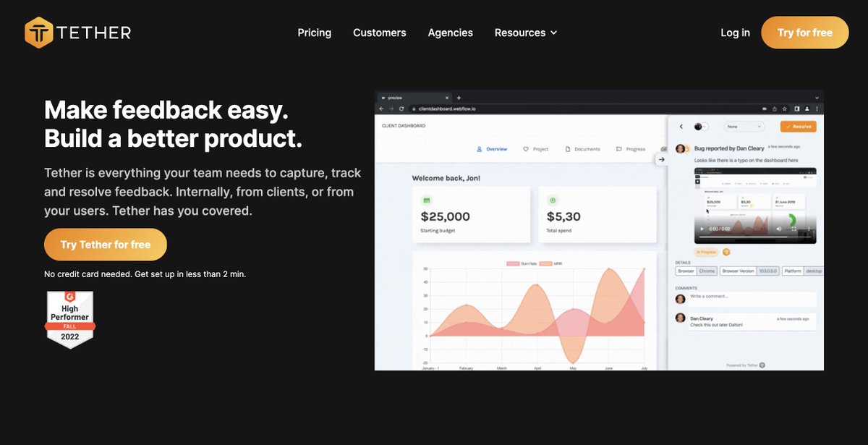
Task: Click the Starting budget $25,000 card
Action: [x=471, y=214]
